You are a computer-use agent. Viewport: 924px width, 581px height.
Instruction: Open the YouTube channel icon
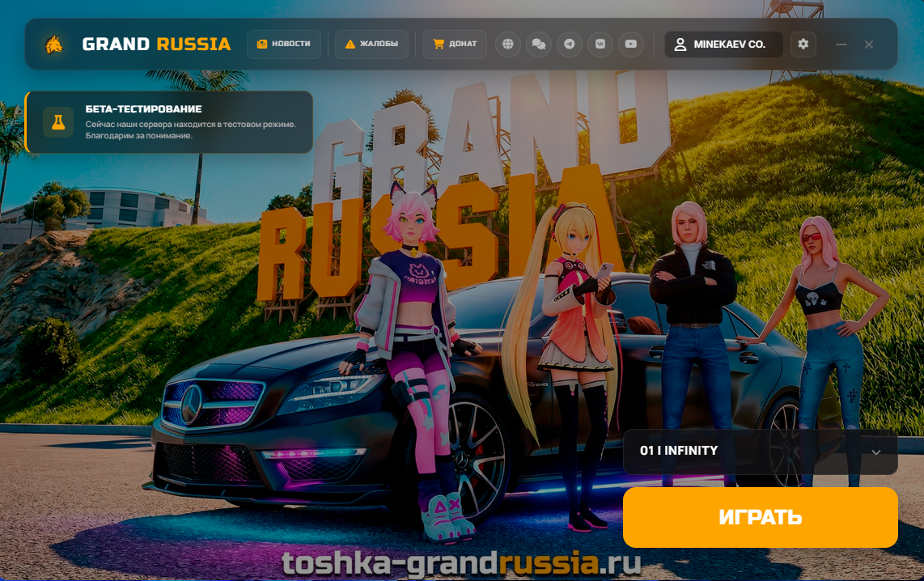pyautogui.click(x=631, y=45)
